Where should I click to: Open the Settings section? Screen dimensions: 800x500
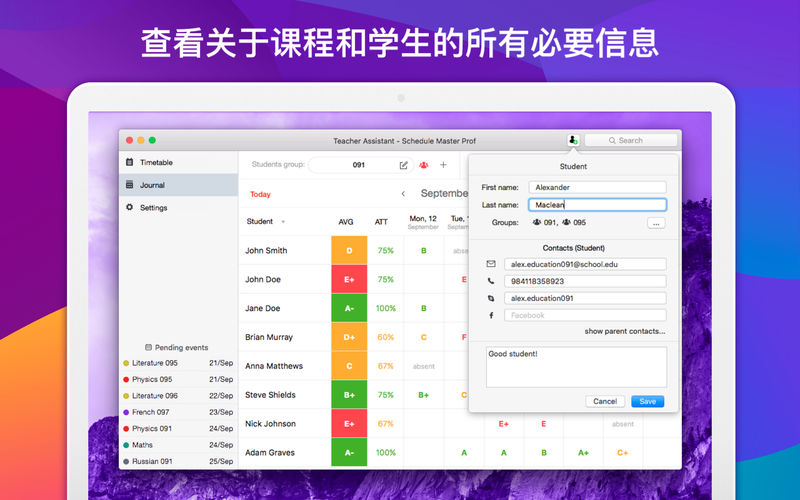coord(179,207)
